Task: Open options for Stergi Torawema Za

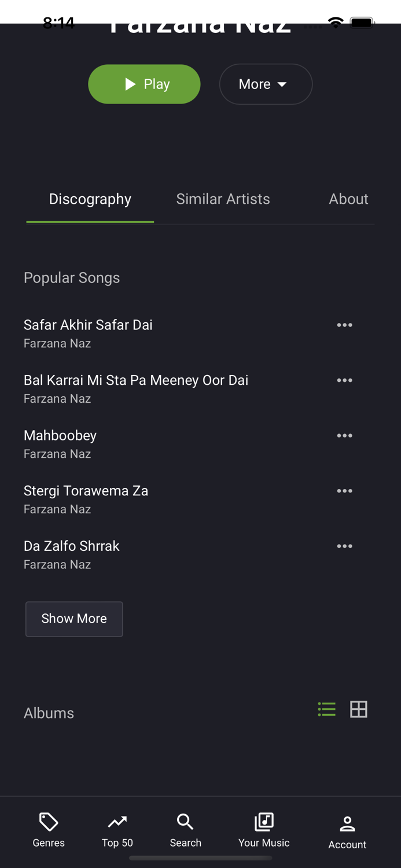Action: pyautogui.click(x=344, y=490)
